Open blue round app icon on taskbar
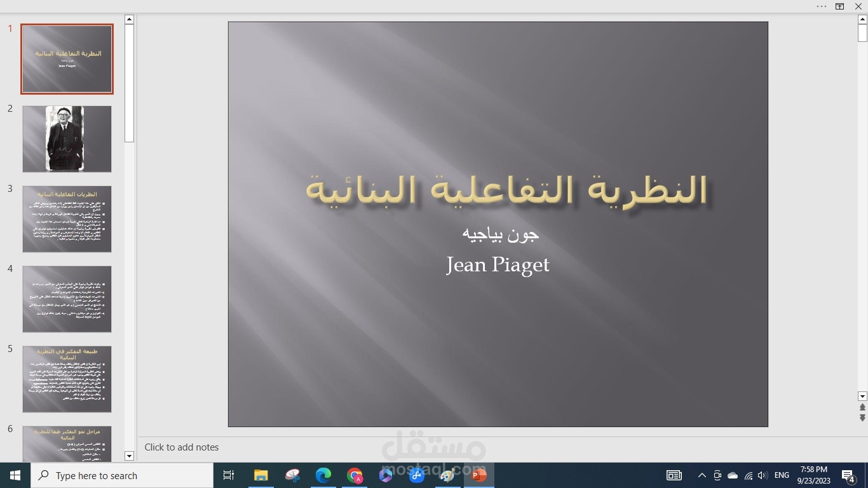Screen dimensions: 868x488 pos(417,475)
